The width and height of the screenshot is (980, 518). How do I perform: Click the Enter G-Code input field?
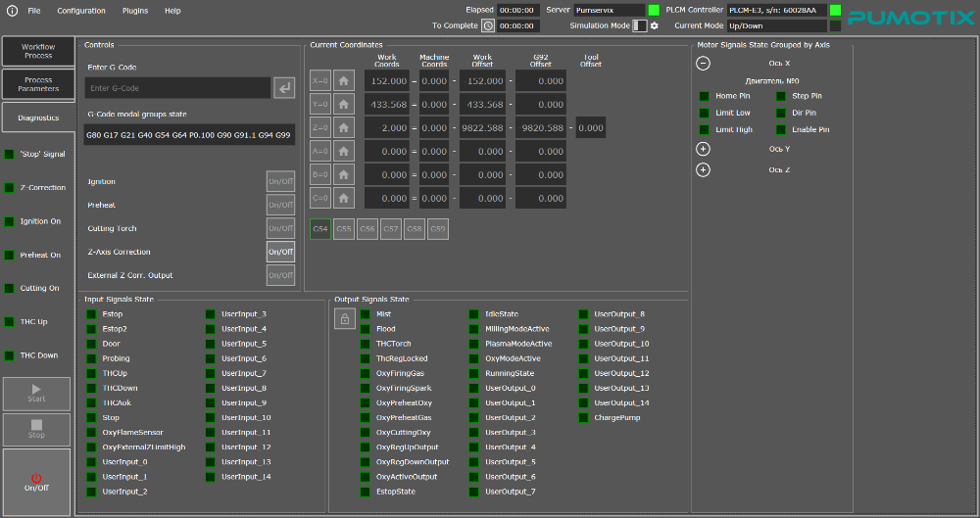pyautogui.click(x=176, y=88)
